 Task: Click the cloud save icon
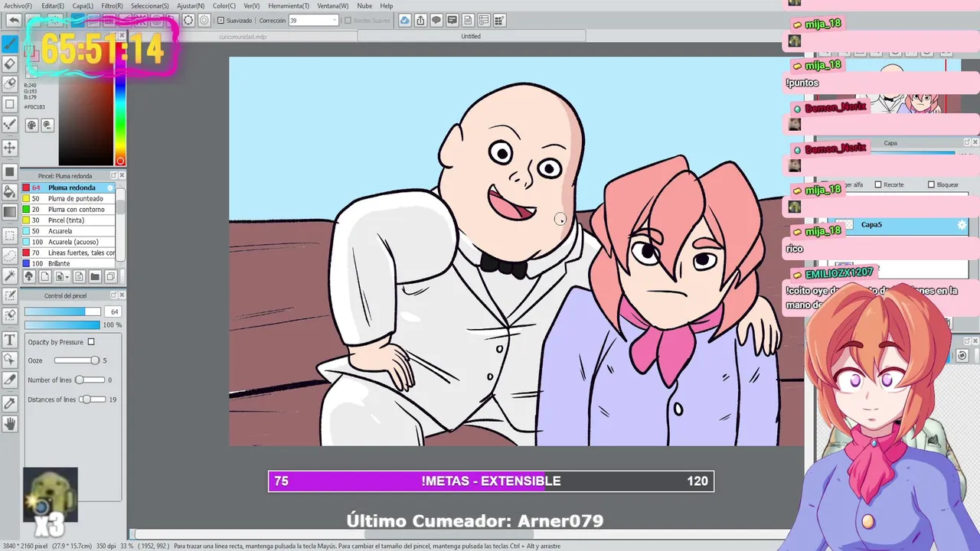[404, 21]
